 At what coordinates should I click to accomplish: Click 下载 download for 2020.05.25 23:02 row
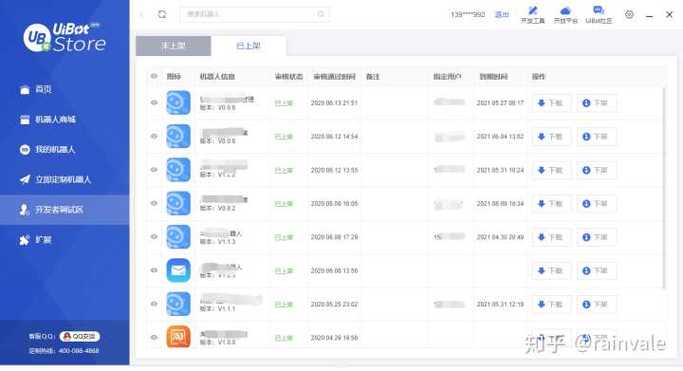(x=551, y=304)
